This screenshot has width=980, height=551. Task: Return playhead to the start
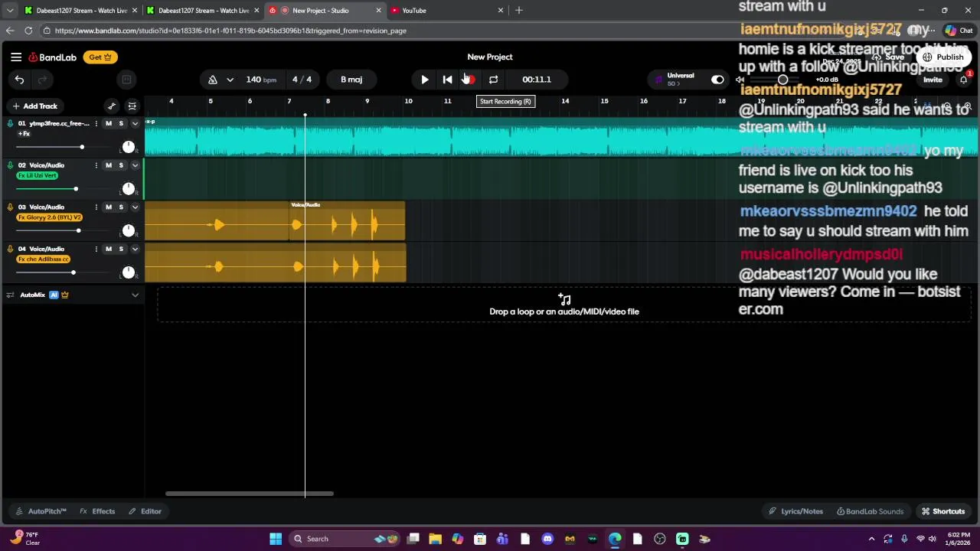tap(447, 80)
